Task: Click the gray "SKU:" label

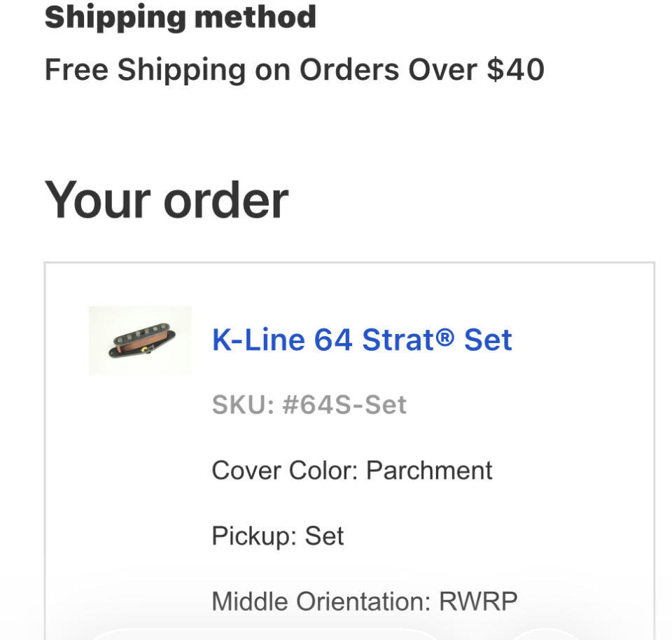Action: click(x=242, y=405)
